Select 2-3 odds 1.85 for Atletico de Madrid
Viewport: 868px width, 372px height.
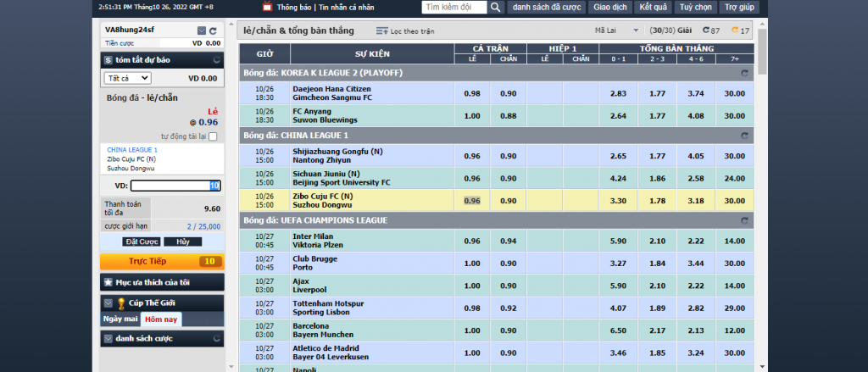(x=657, y=353)
